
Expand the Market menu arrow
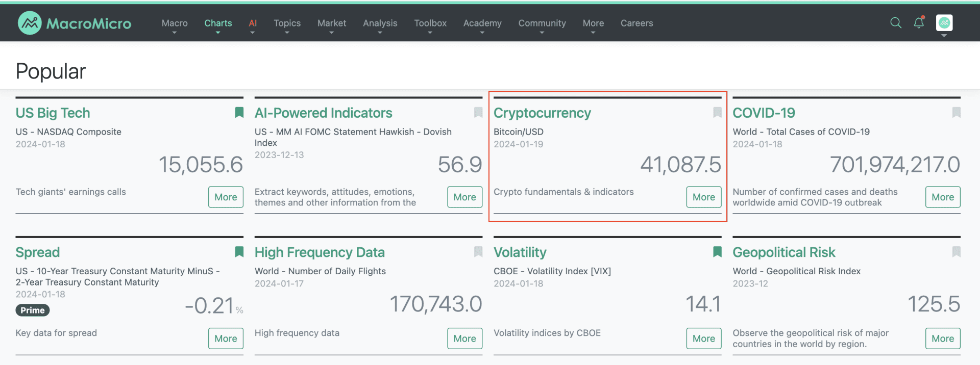tap(332, 33)
